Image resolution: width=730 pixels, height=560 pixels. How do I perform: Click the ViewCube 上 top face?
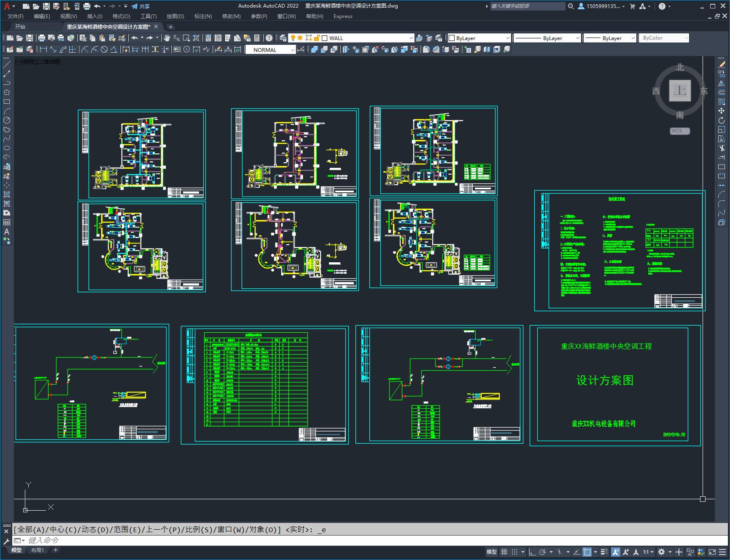[x=680, y=90]
